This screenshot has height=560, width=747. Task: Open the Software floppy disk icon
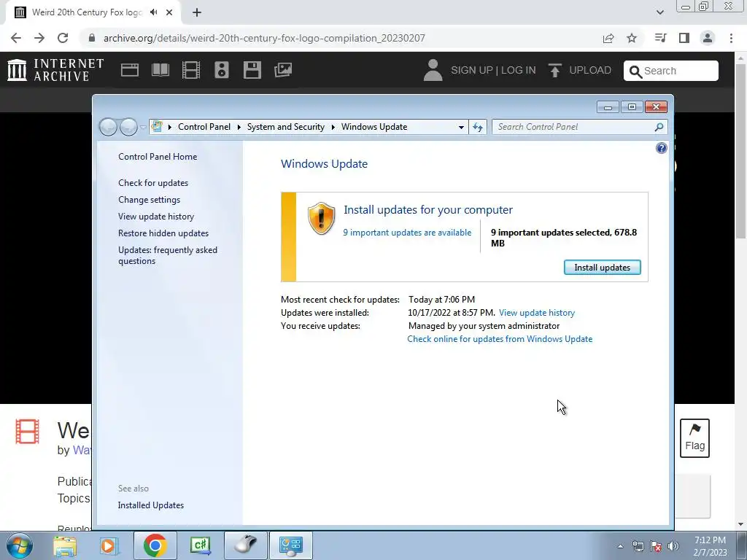[x=252, y=70]
